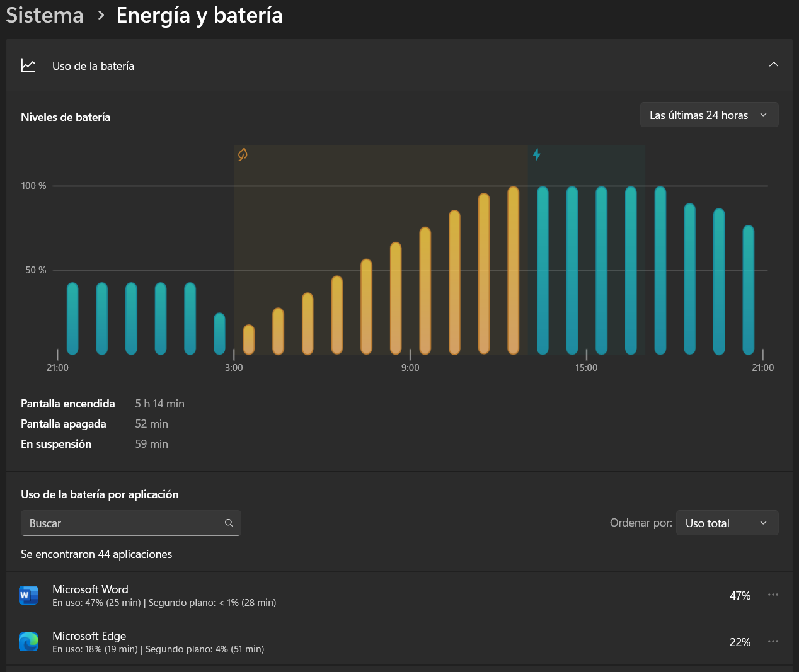The width and height of the screenshot is (799, 672).
Task: Select the Microsoft Edge usage entry name
Action: click(x=89, y=635)
